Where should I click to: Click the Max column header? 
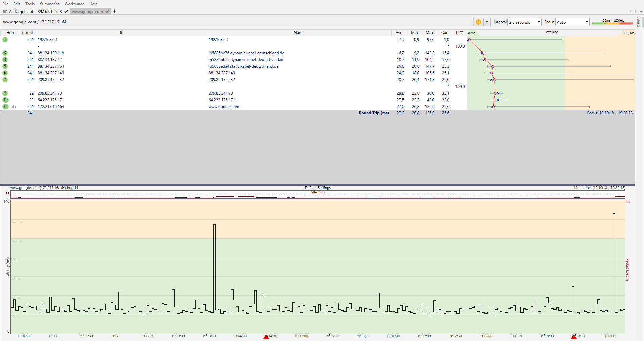[429, 33]
